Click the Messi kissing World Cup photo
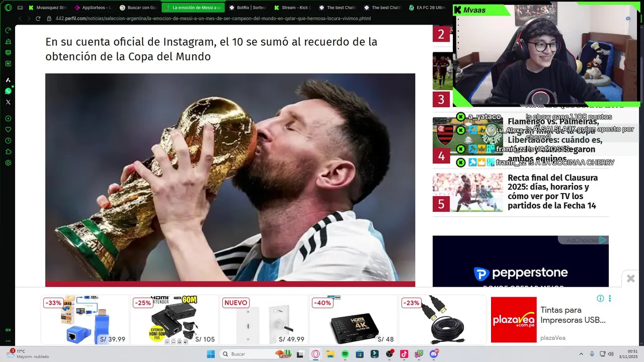644x362 pixels. pos(230,177)
